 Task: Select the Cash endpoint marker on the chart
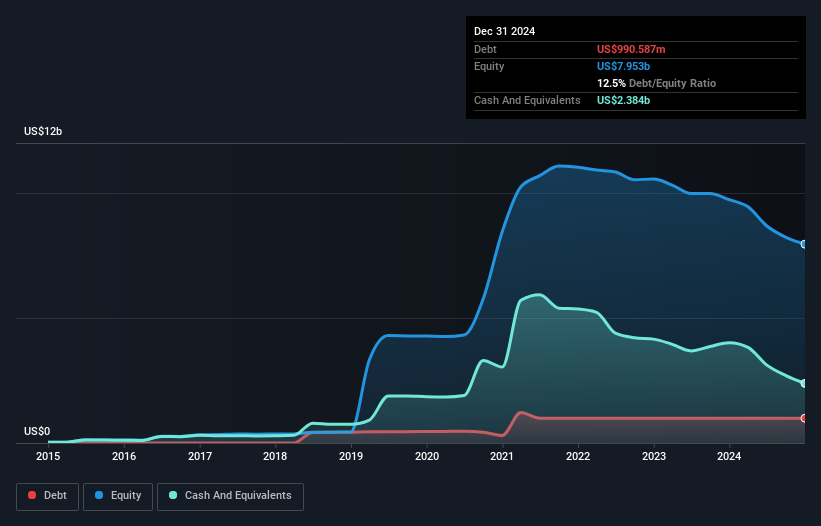804,384
